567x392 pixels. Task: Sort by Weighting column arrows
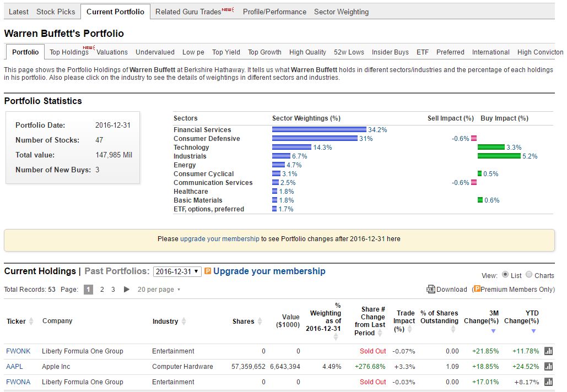336,337
